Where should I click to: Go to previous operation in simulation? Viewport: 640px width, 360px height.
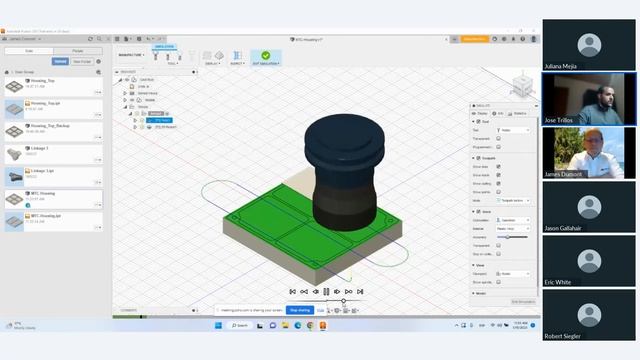(304, 291)
